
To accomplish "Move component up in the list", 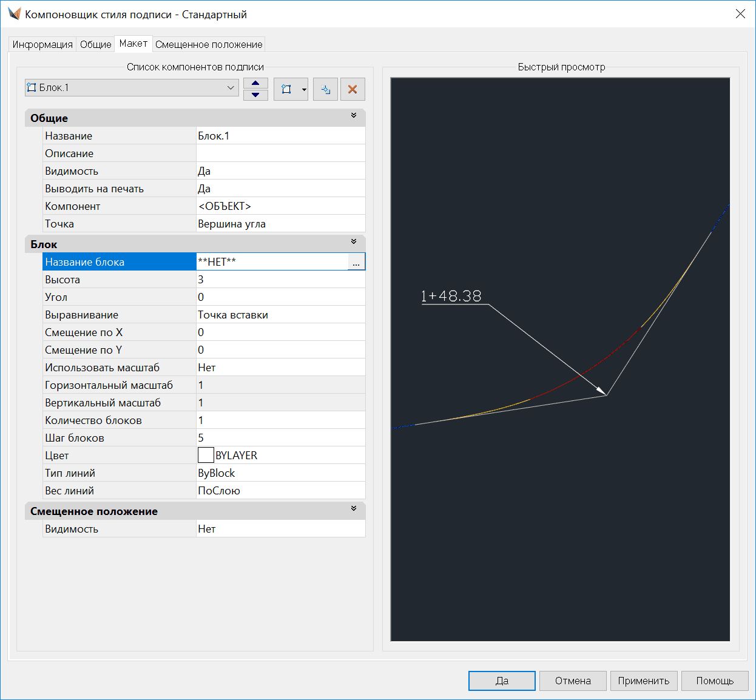I will tap(255, 84).
